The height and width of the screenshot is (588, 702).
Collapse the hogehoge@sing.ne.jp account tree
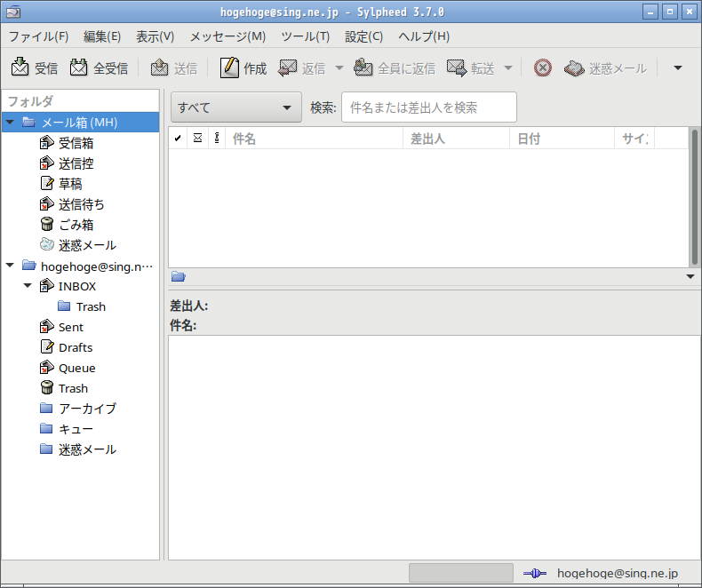(10, 266)
